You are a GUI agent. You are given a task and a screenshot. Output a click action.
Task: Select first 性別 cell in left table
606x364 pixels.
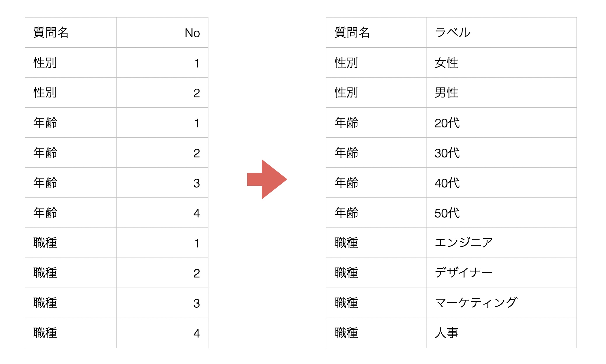pos(71,62)
